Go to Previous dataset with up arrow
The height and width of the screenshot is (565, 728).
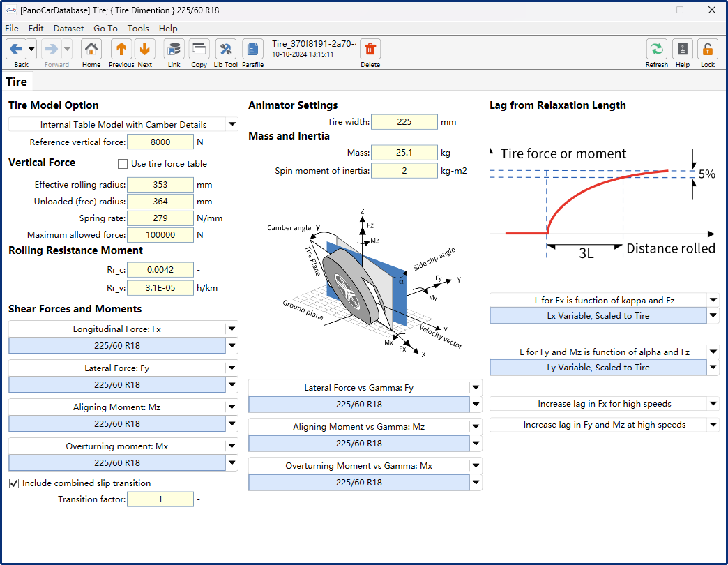click(x=121, y=50)
